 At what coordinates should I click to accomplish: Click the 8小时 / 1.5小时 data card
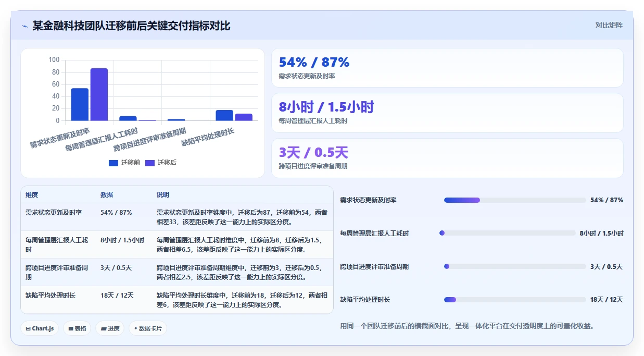point(447,113)
